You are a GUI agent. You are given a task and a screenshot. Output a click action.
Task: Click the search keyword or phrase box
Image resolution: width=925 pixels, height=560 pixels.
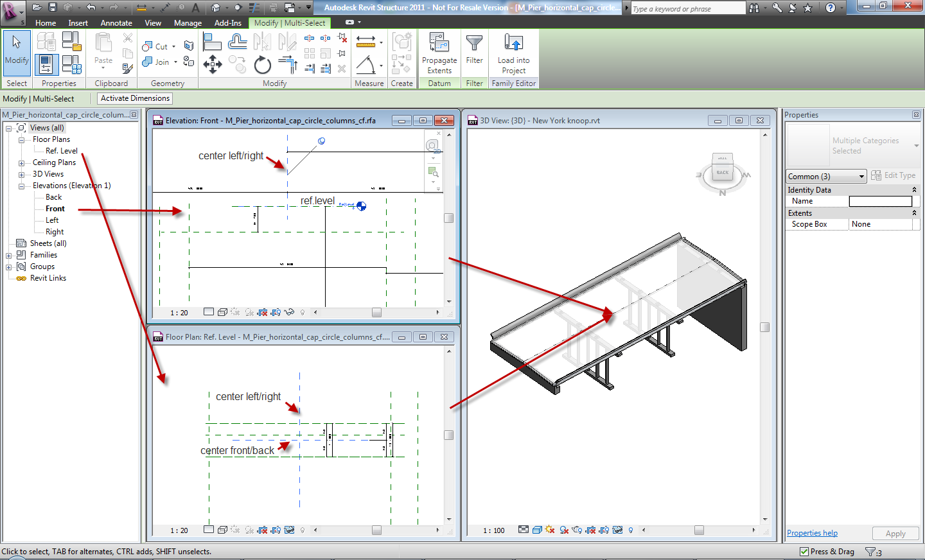click(687, 8)
